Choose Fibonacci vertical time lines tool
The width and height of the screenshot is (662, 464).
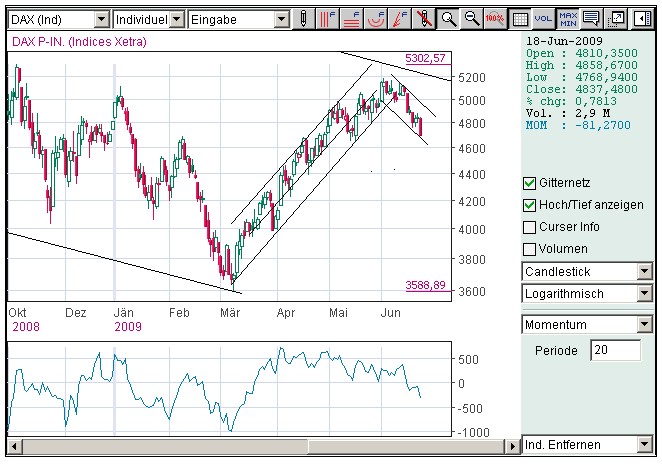(327, 19)
